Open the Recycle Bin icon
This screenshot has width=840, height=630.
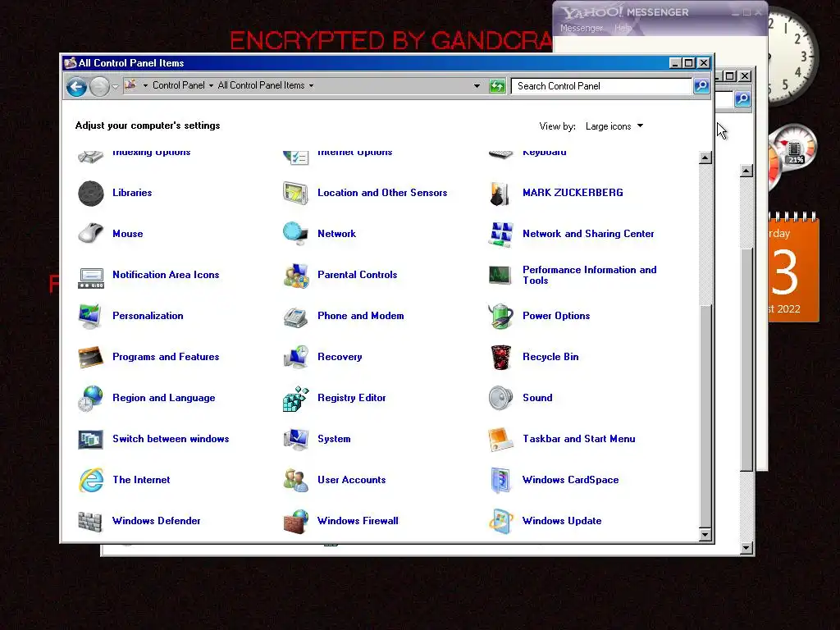(501, 358)
